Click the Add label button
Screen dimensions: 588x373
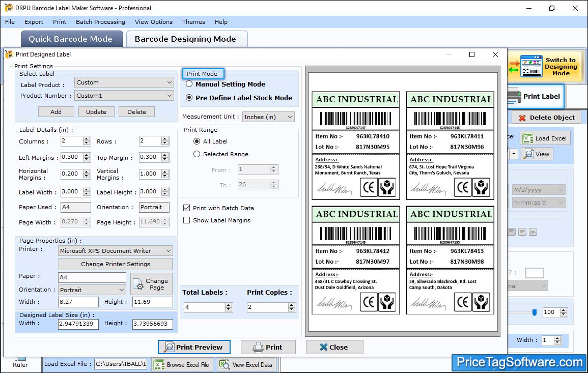click(56, 112)
